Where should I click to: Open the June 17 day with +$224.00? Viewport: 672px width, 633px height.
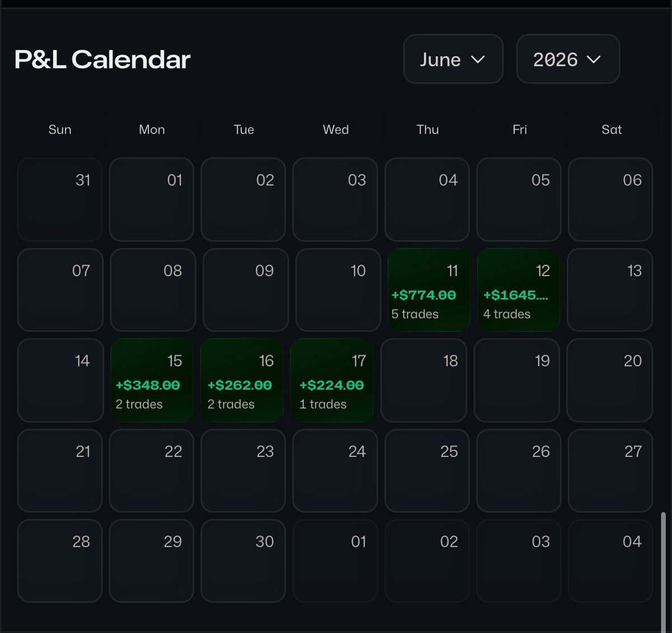pos(332,380)
